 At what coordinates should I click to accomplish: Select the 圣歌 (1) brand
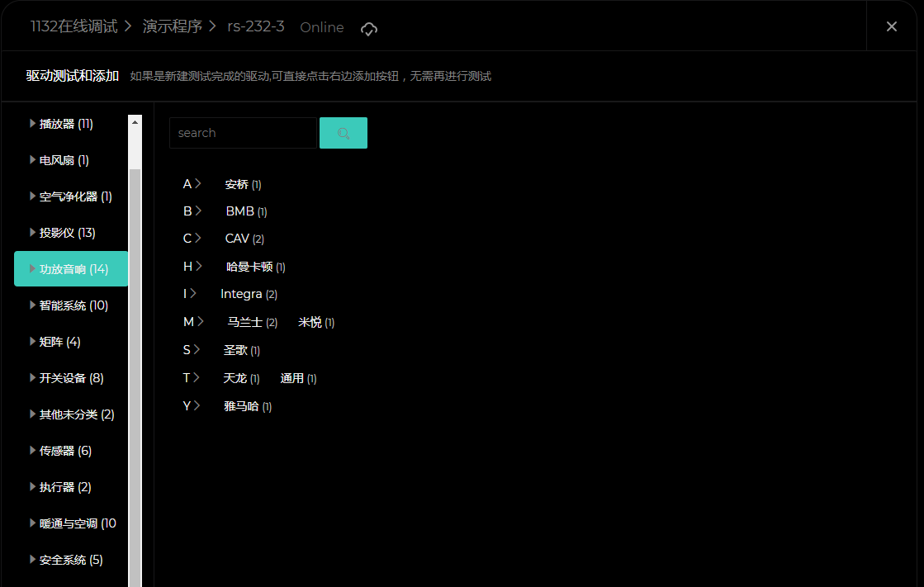click(242, 350)
